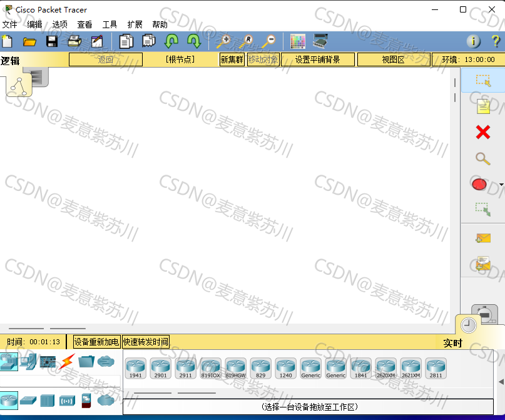505x420 pixels.
Task: Open the custom devices dialog icon
Action: (320, 41)
